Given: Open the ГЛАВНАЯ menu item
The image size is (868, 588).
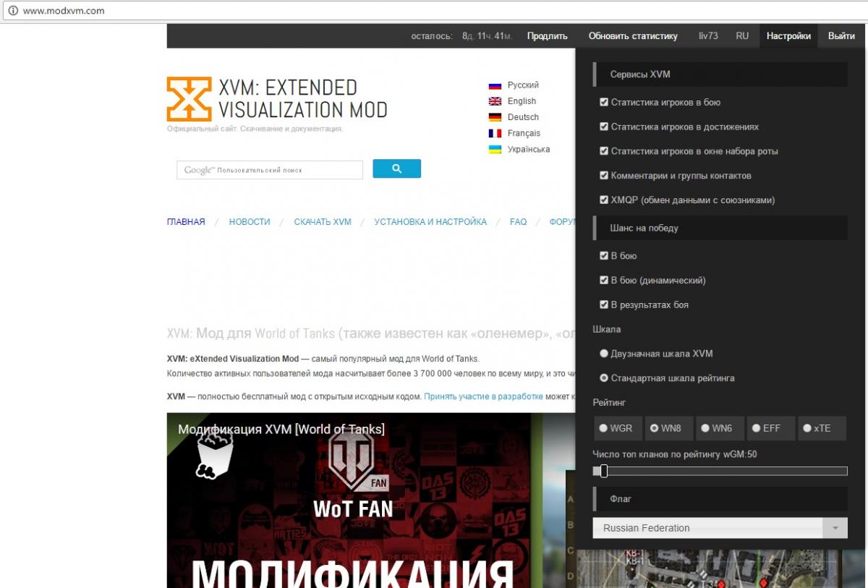Looking at the screenshot, I should [186, 222].
